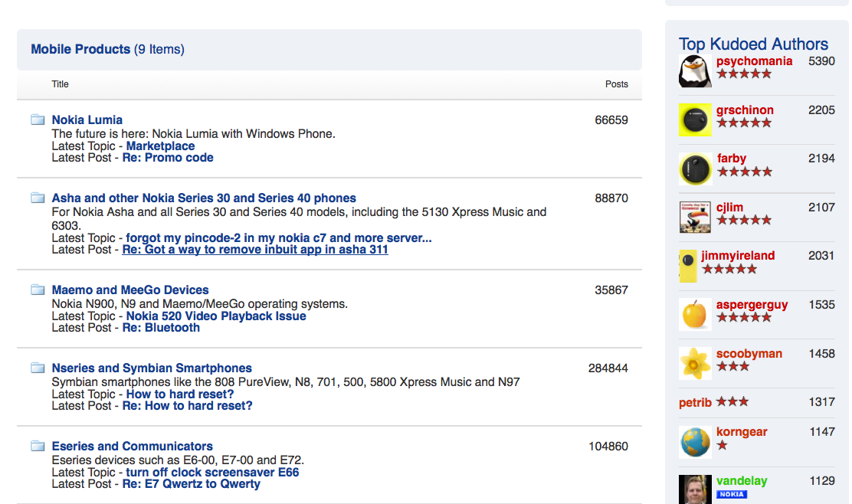Open the Maemo and MeeGo Devices folder icon
Viewport: 852px width, 504px height.
(x=38, y=289)
